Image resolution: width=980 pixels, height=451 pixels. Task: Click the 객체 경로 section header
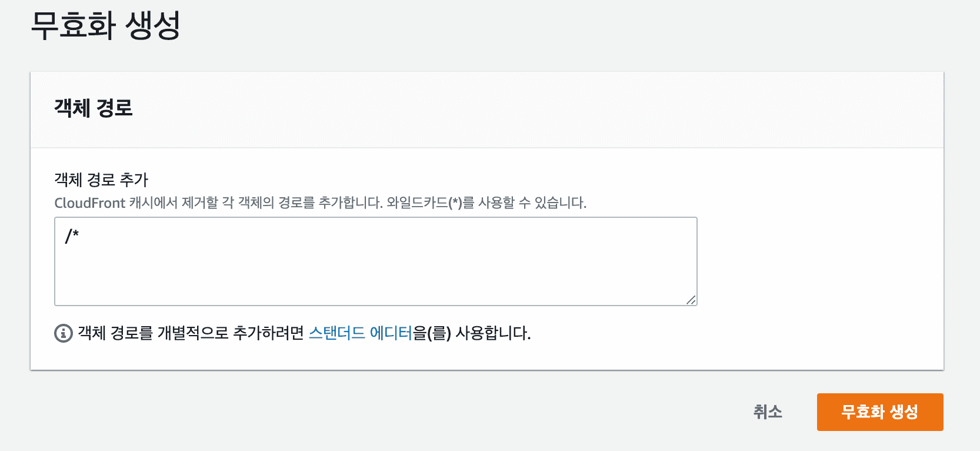coord(94,108)
